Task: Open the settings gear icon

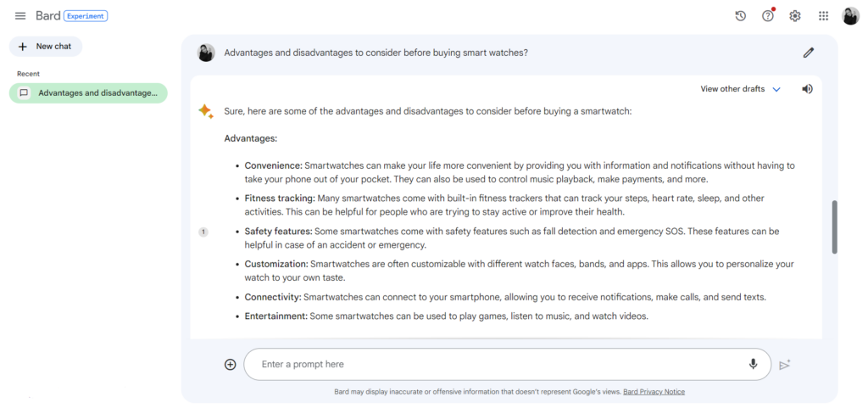Action: tap(795, 16)
